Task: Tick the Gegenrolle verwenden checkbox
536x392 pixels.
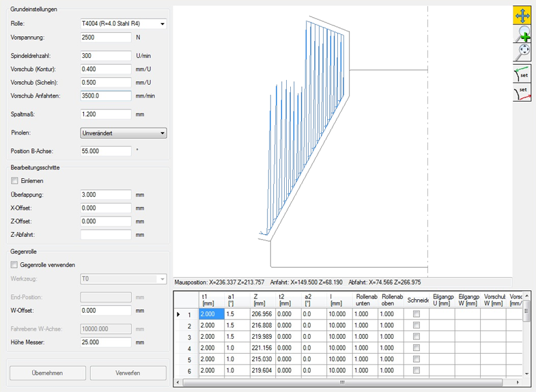Action: click(14, 265)
